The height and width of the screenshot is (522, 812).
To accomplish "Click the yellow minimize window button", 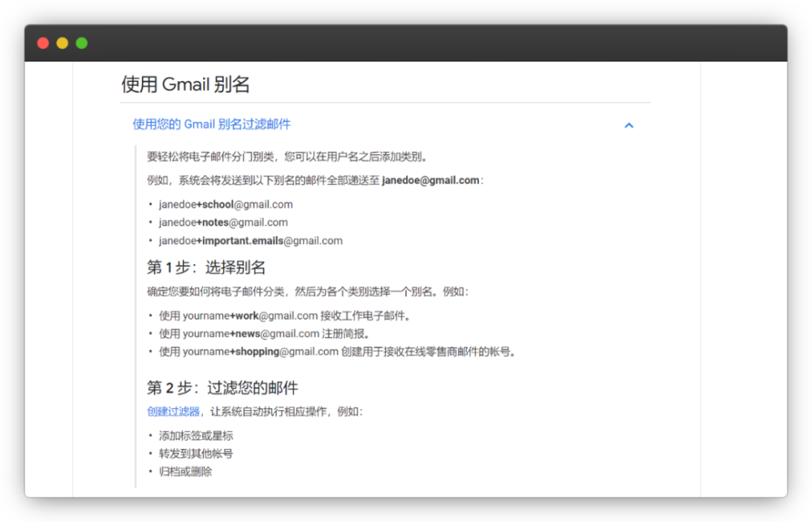I will [63, 43].
